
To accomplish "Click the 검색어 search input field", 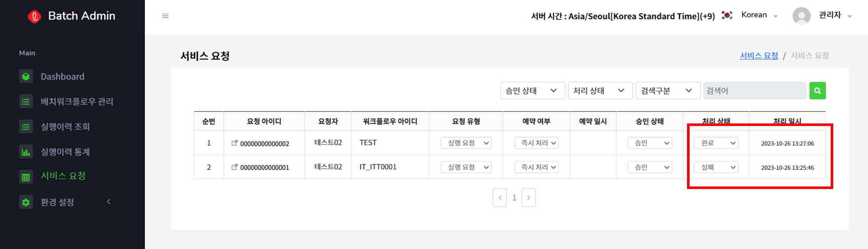I will [x=755, y=91].
